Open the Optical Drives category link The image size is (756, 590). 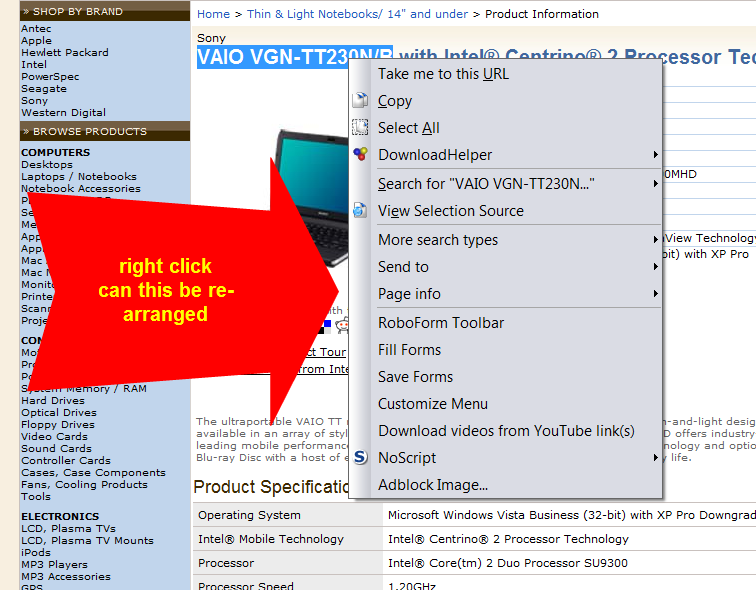(x=59, y=413)
